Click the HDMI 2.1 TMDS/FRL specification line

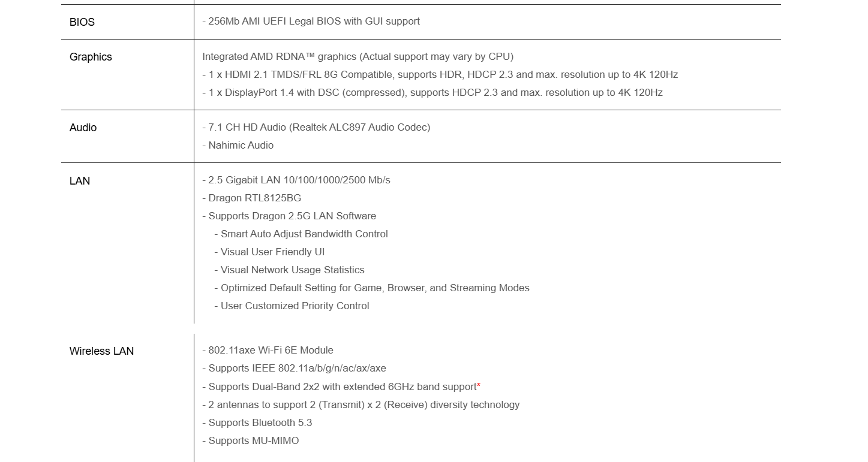[440, 75]
